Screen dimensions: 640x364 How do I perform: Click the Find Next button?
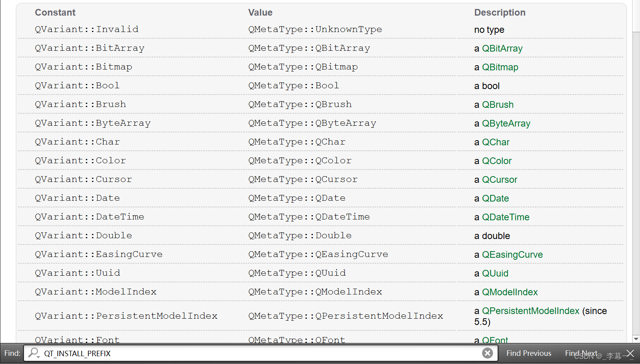[581, 353]
